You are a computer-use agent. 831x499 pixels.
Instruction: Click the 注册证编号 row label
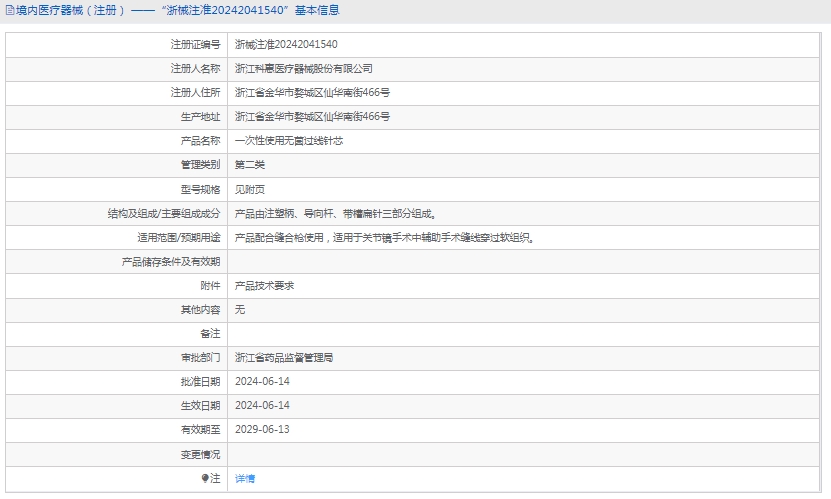pyautogui.click(x=195, y=45)
